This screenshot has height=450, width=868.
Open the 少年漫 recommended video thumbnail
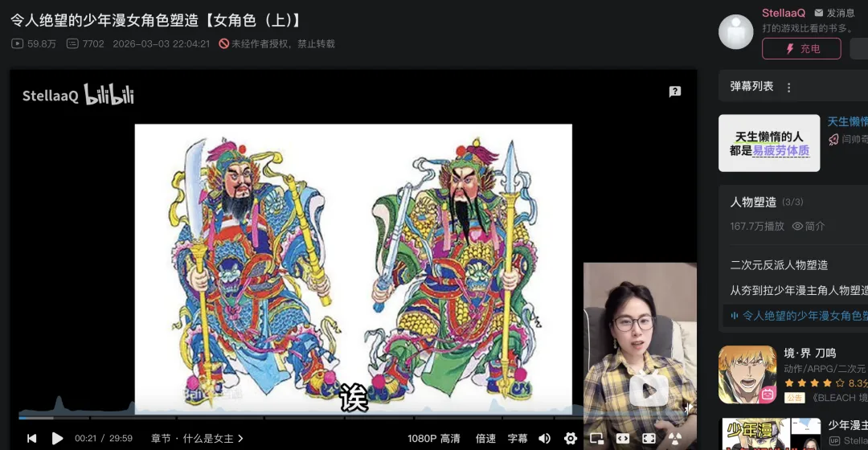pyautogui.click(x=770, y=434)
